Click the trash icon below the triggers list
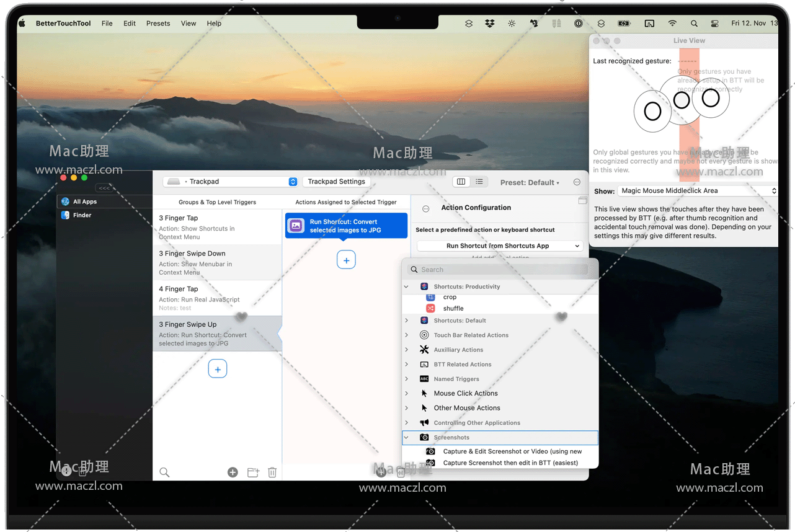The width and height of the screenshot is (795, 532). point(272,472)
